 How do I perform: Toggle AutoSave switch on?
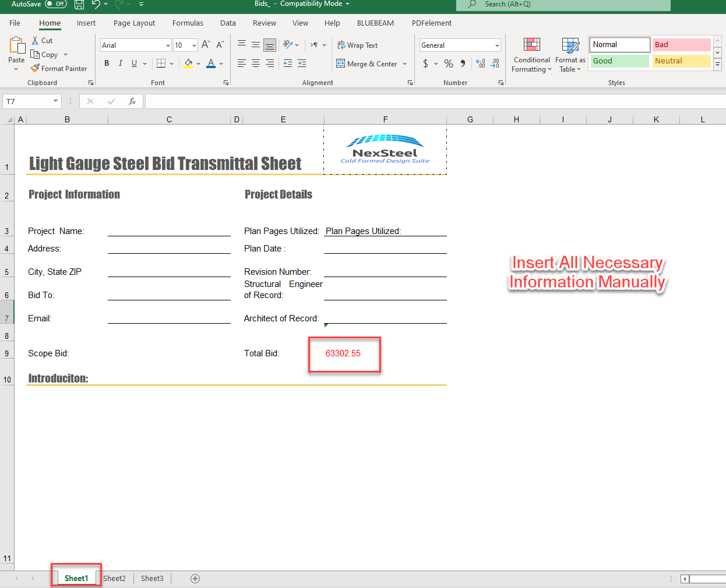56,4
